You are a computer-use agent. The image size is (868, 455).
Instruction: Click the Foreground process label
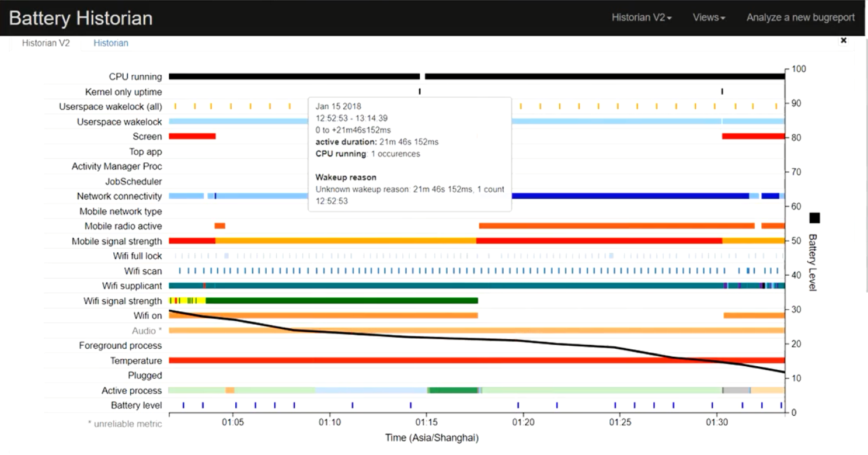[121, 346]
